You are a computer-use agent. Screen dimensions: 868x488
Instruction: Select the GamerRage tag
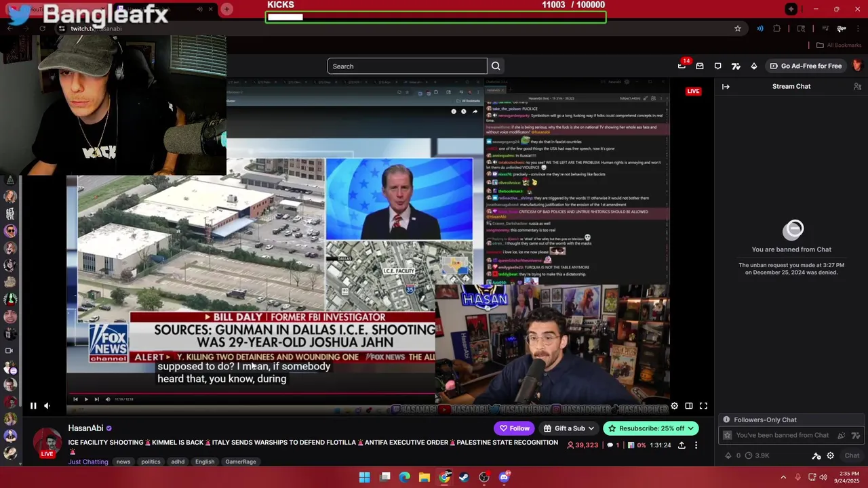coord(241,462)
